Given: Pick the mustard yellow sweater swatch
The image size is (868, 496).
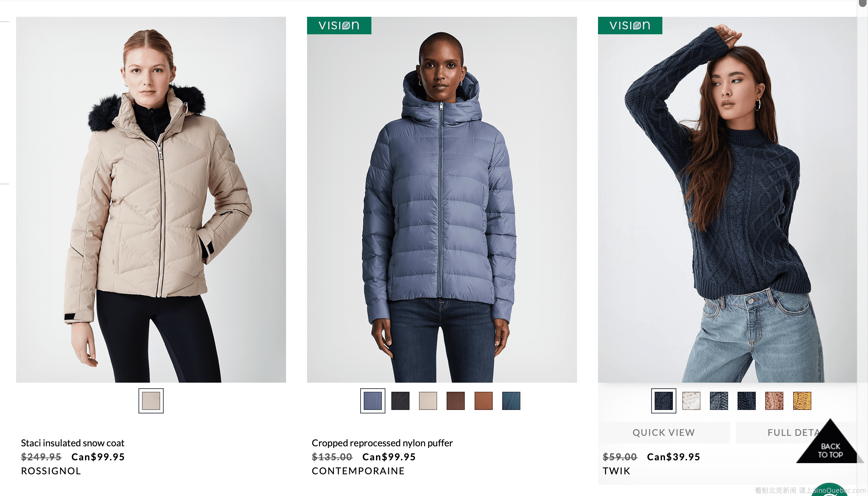Looking at the screenshot, I should tap(802, 401).
